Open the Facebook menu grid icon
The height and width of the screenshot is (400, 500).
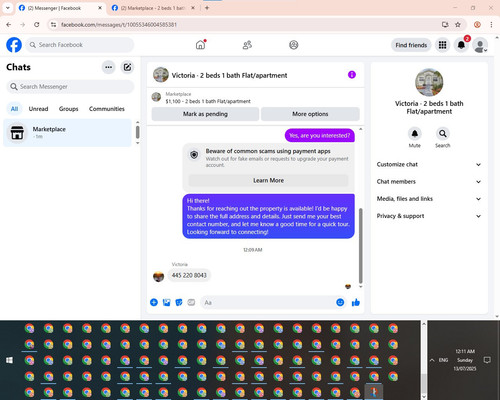(442, 45)
